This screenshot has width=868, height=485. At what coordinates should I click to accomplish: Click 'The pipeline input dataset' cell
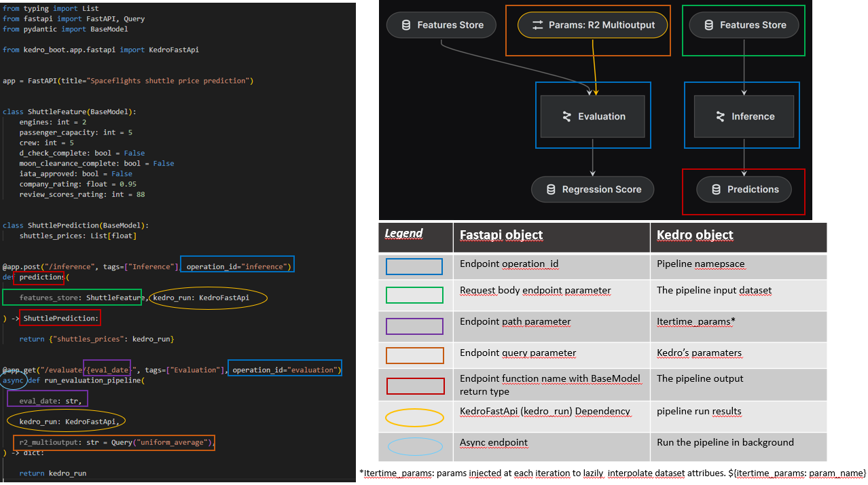coord(738,295)
